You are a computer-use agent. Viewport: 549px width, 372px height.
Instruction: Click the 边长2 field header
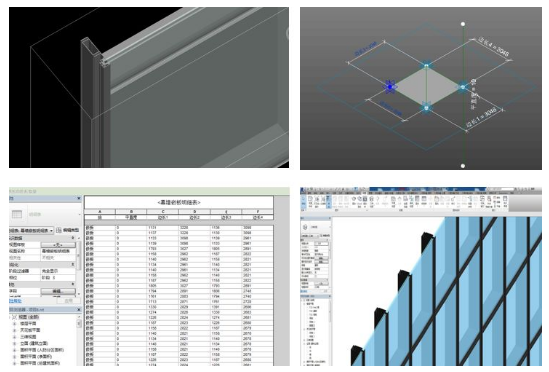(x=195, y=218)
